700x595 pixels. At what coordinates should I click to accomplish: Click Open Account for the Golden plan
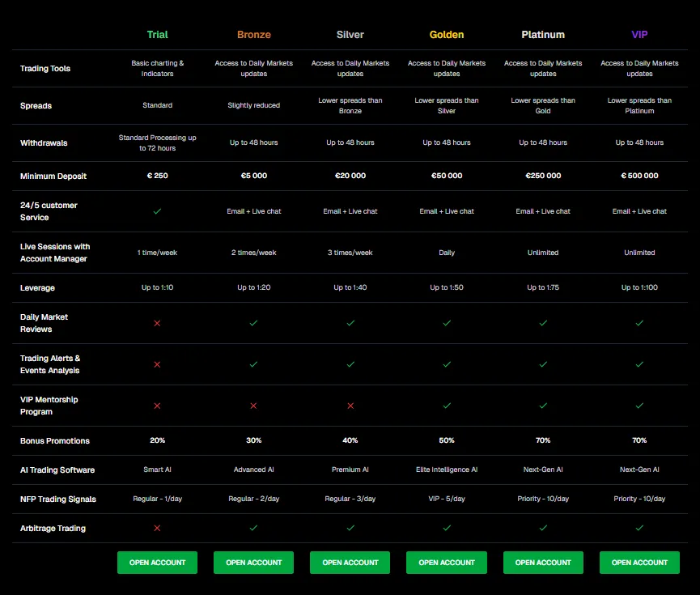tap(447, 563)
